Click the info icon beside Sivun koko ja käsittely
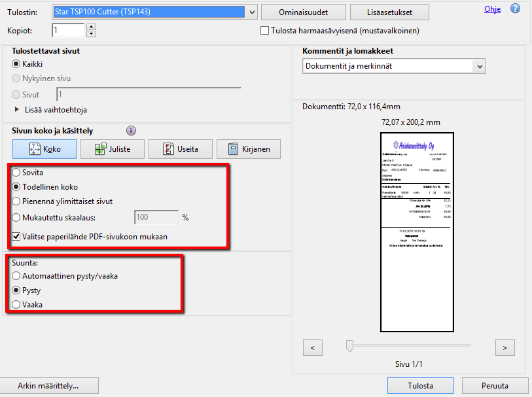 tap(131, 130)
